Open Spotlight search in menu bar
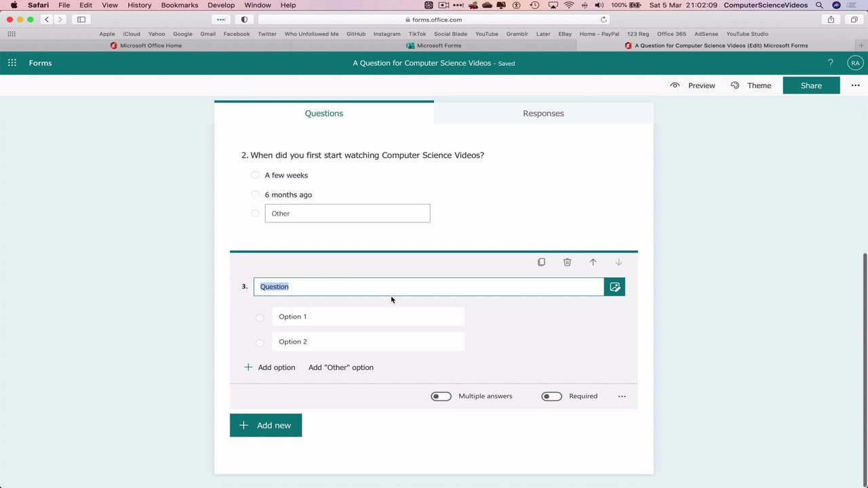Image resolution: width=868 pixels, height=488 pixels. pos(819,5)
